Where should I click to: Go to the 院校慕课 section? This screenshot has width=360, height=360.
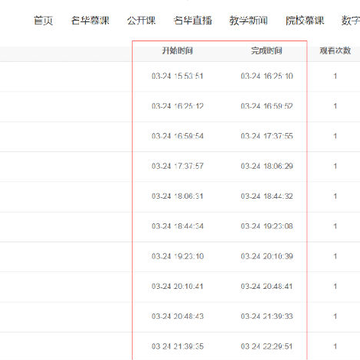[x=305, y=21]
